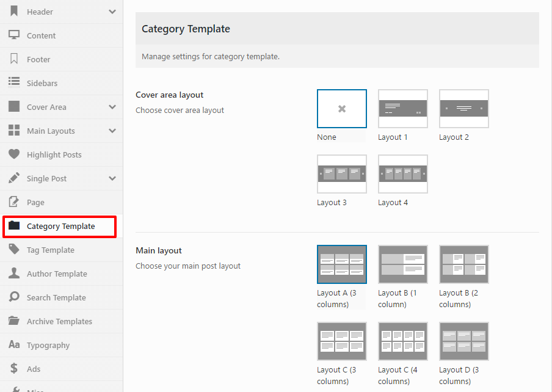Image resolution: width=552 pixels, height=392 pixels.
Task: Click the Layout 3 cover preview thumbnail
Action: [341, 173]
